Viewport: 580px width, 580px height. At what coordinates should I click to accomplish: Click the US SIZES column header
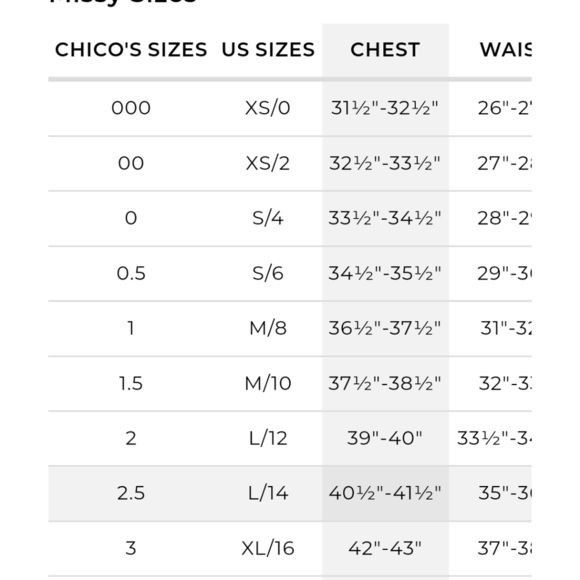click(268, 50)
